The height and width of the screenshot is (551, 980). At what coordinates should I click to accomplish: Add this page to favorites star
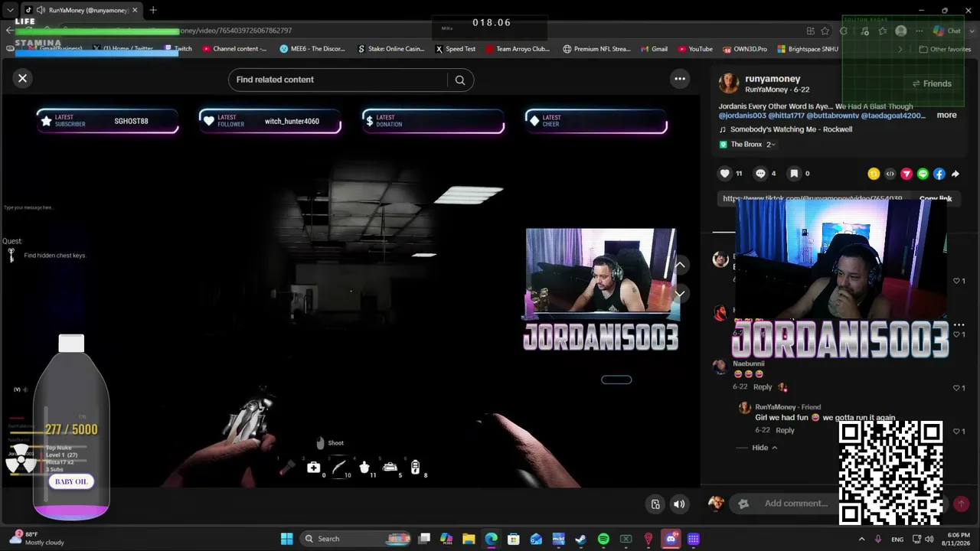click(x=825, y=31)
